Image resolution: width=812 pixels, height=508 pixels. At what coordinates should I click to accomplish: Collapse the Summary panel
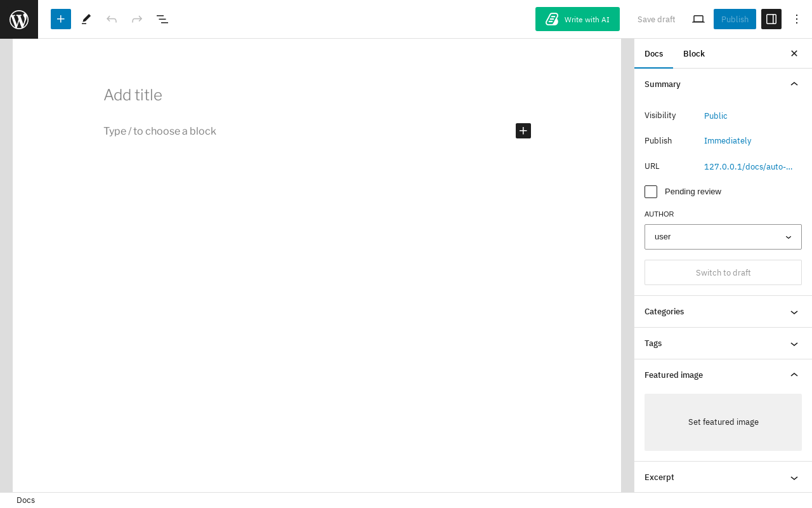tap(723, 84)
